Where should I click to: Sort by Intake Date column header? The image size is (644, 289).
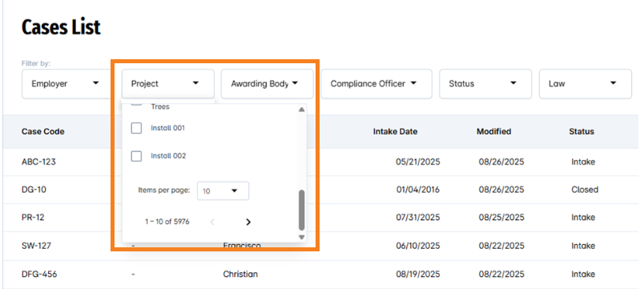pos(395,132)
